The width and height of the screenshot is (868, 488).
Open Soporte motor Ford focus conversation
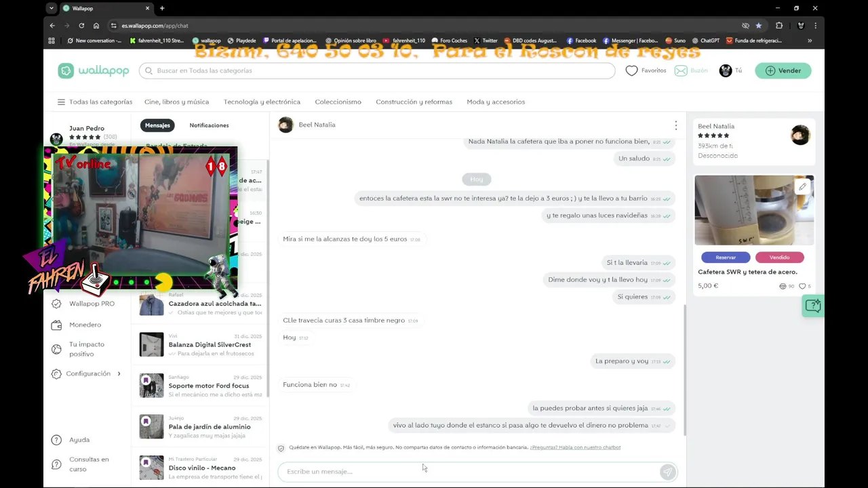pos(201,386)
